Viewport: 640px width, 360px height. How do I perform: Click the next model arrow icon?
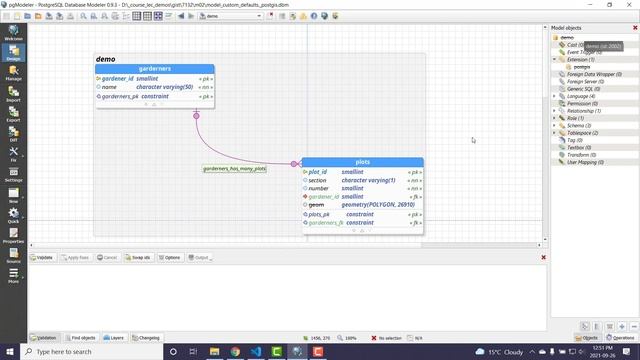tap(191, 16)
